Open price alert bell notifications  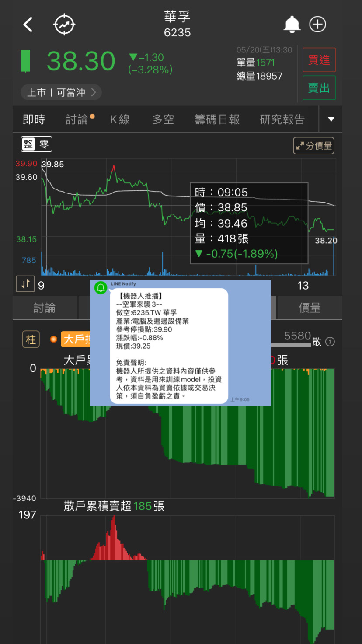292,24
